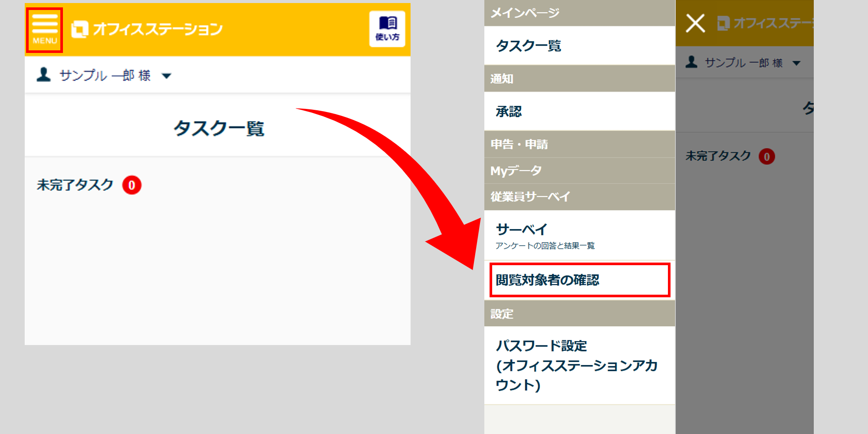Click the 通知 section header

pos(579,79)
